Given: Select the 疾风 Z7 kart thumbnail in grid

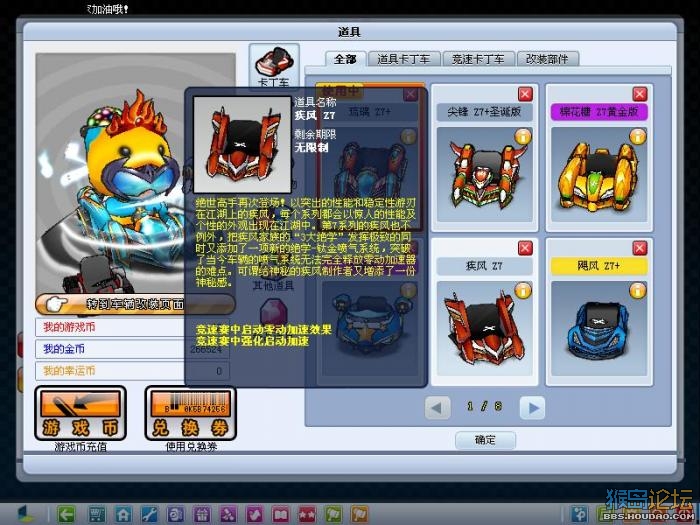Looking at the screenshot, I should (x=484, y=329).
